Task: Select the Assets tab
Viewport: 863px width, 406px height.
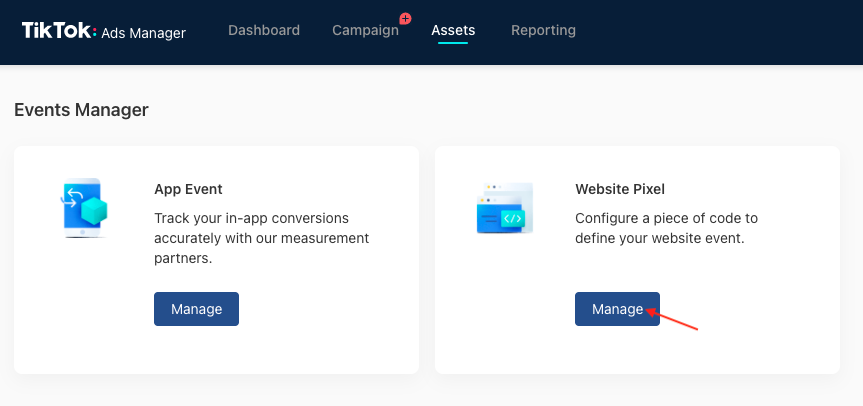Action: 453,30
